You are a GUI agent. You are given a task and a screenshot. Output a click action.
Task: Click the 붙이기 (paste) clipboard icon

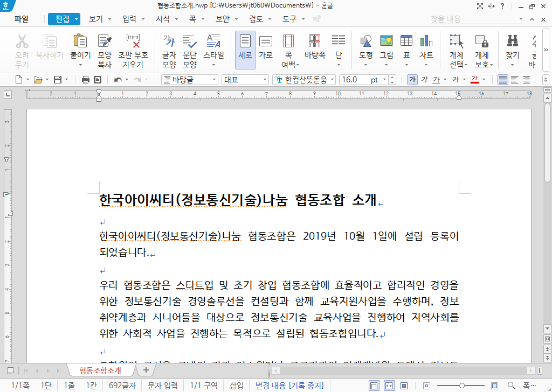tap(80, 41)
